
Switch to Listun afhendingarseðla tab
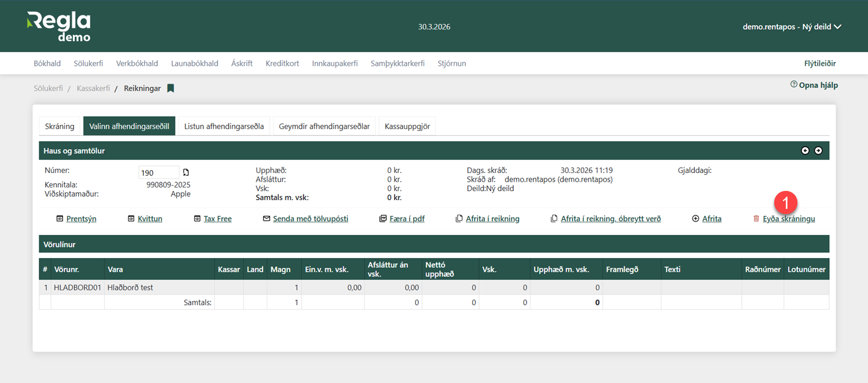tap(224, 126)
